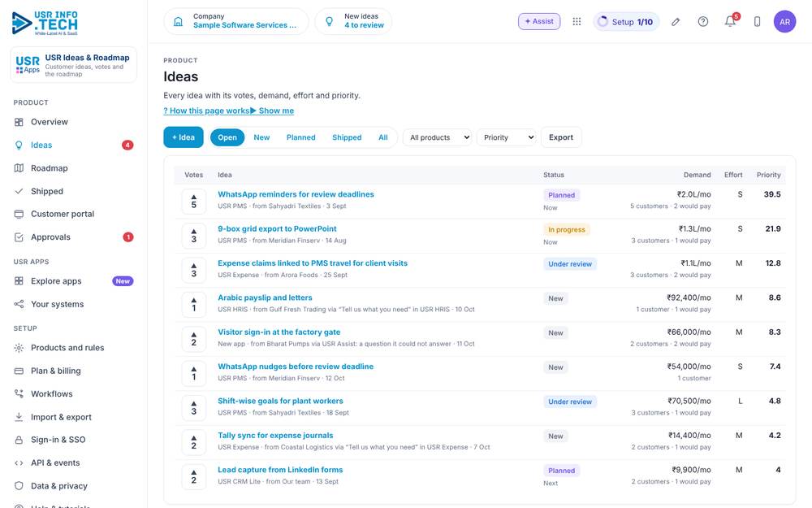Open the help question mark icon
The image size is (812, 508).
coord(702,22)
